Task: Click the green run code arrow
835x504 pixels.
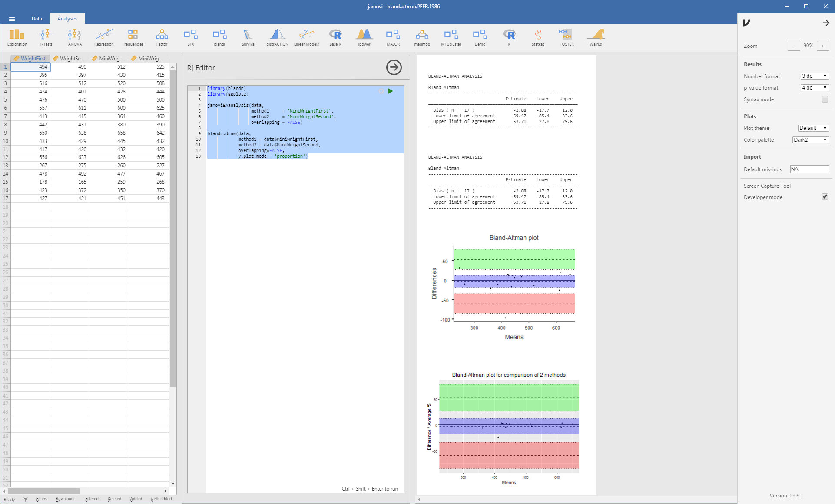Action: (391, 91)
